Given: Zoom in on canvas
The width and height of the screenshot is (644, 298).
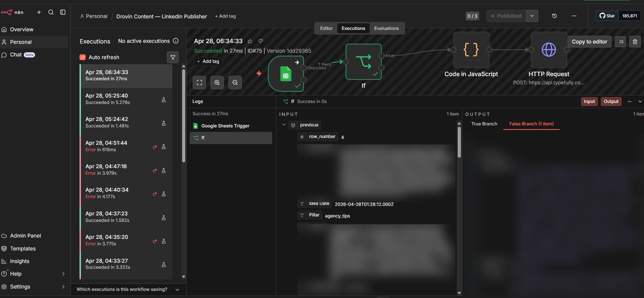Looking at the screenshot, I should click(x=217, y=83).
